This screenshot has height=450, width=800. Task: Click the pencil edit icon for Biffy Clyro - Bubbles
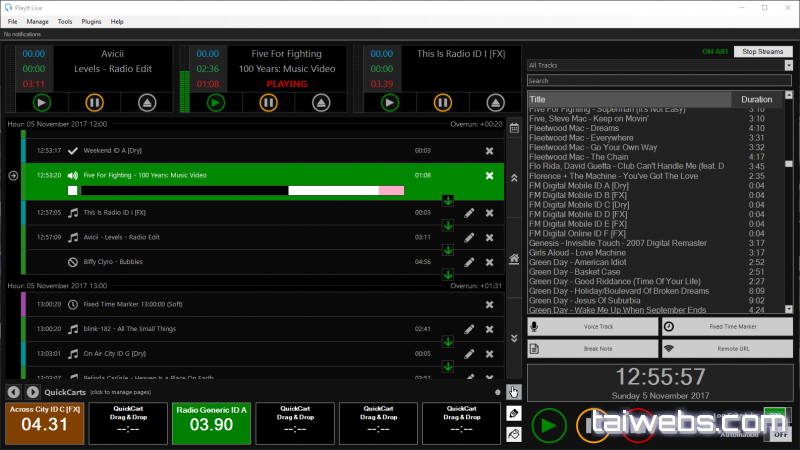(x=469, y=262)
